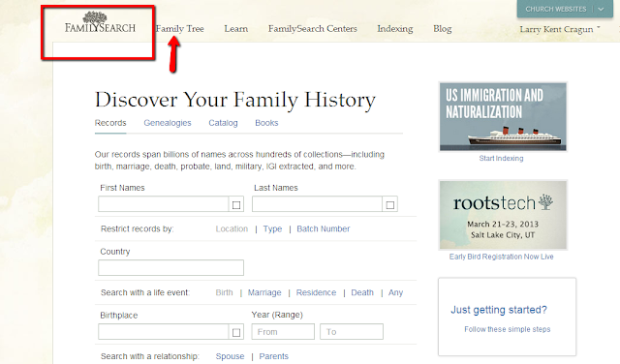Toggle exact match checkbox for First Names
Screen dimensions: 620x364
click(236, 204)
